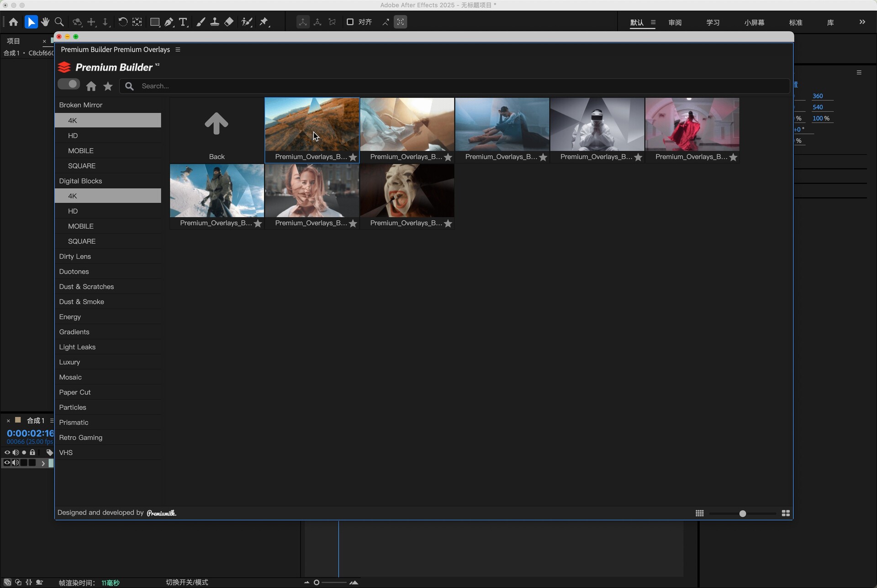Expand the Dirty Lens category
Image resolution: width=877 pixels, height=588 pixels.
click(75, 257)
